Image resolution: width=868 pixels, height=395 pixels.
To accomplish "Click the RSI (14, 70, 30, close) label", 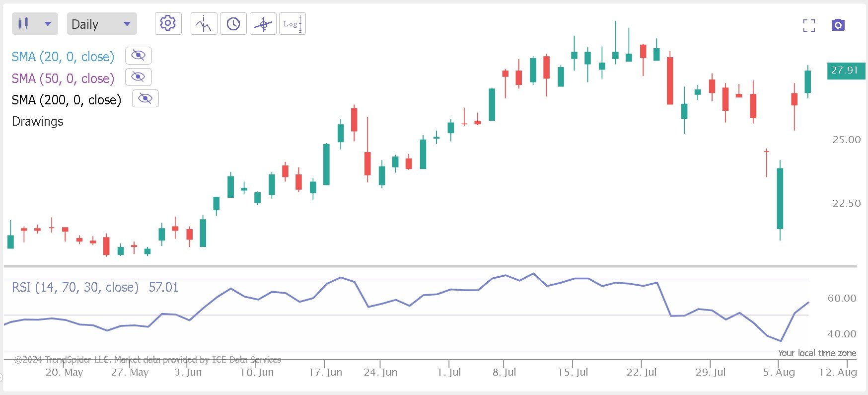I will 75,287.
